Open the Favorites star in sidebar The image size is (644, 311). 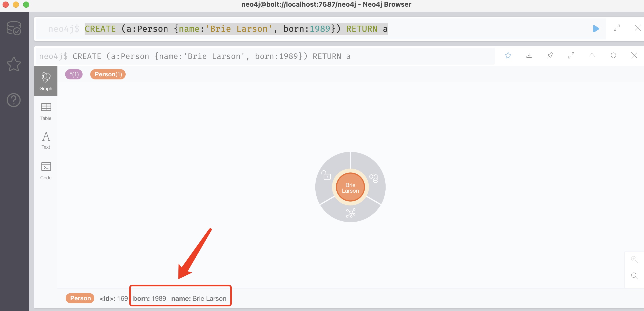point(14,64)
